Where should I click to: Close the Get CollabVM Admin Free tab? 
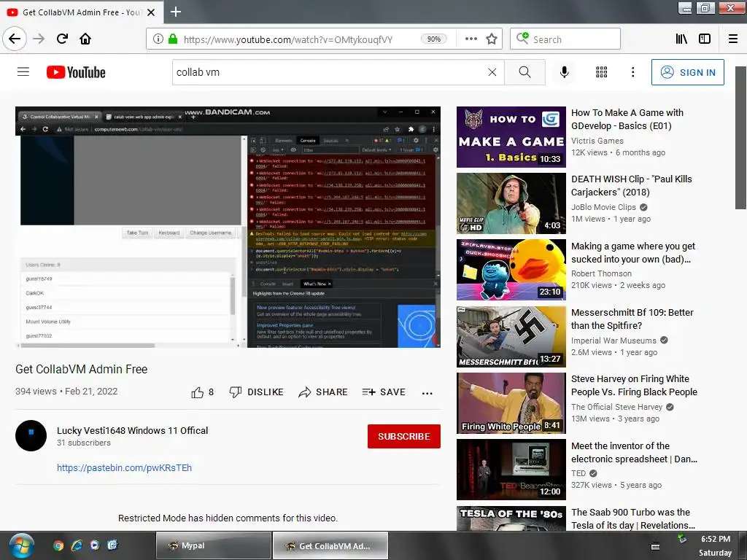click(151, 12)
